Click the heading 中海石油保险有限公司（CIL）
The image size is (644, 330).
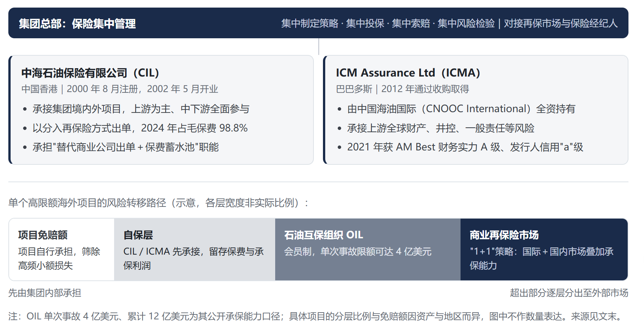90,73
